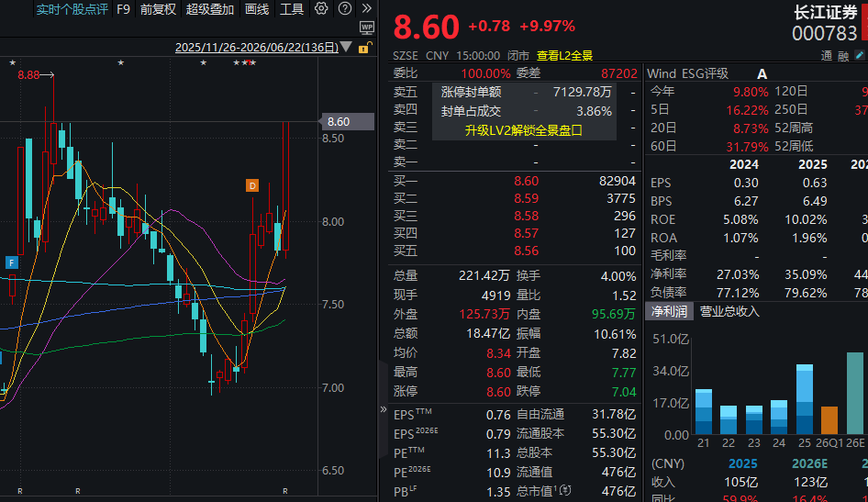Click the 21 net profit bar

(704, 411)
